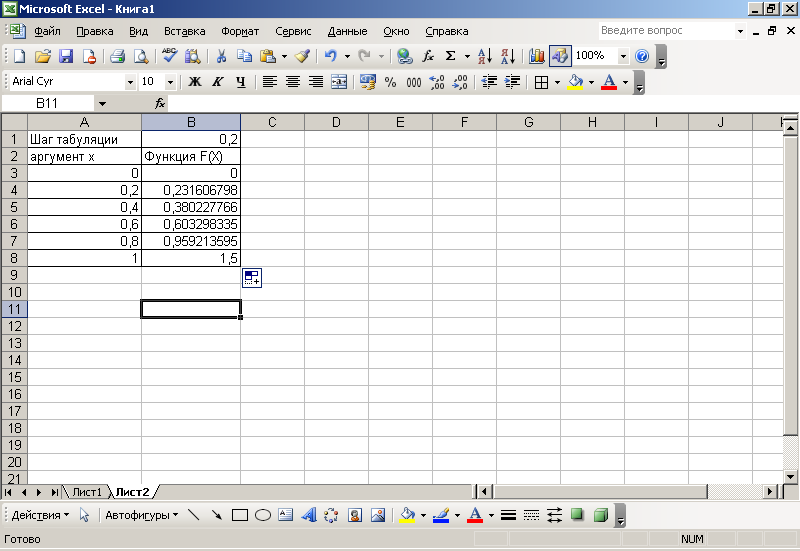Insert text box on drawing toolbar
This screenshot has height=551, width=800.
(285, 515)
